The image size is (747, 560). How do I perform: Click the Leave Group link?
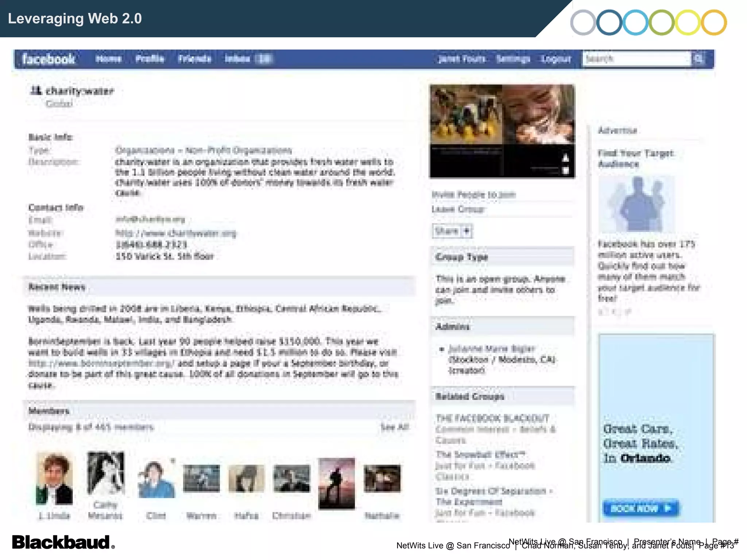(x=458, y=209)
